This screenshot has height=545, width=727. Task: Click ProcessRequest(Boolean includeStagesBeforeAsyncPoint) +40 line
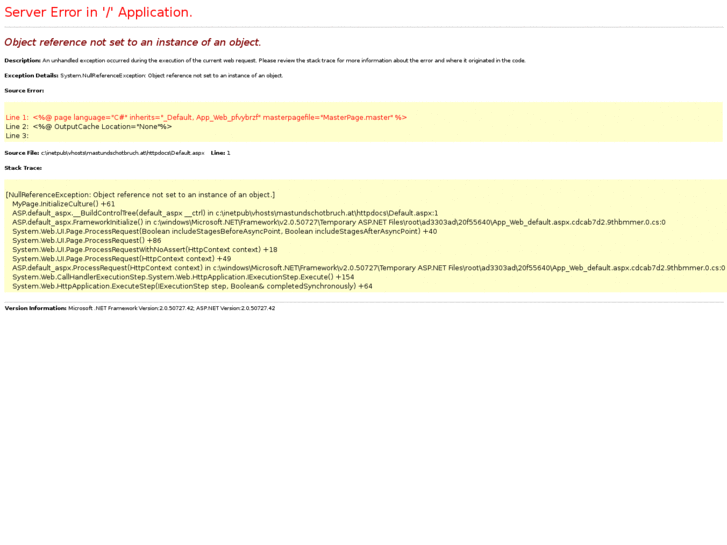point(224,231)
